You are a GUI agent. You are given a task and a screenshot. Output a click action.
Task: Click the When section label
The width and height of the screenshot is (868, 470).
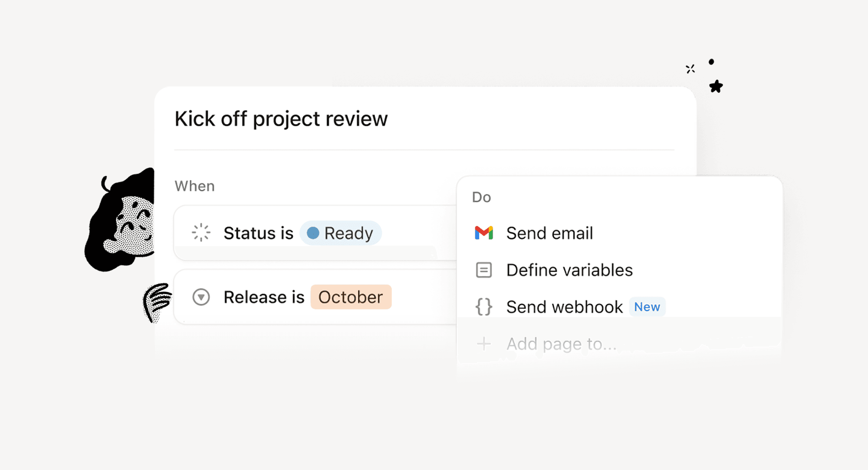pyautogui.click(x=194, y=186)
